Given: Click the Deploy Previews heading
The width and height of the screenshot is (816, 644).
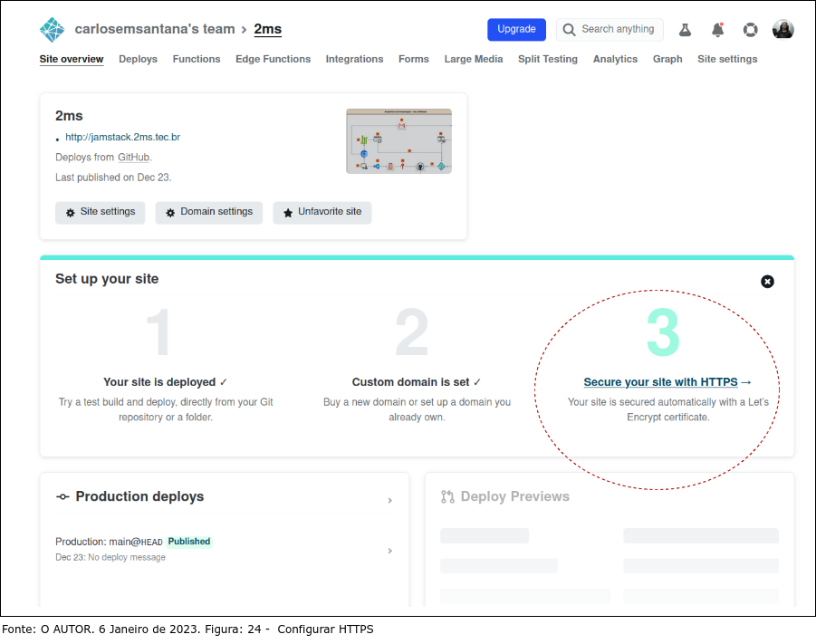Looking at the screenshot, I should tap(514, 496).
